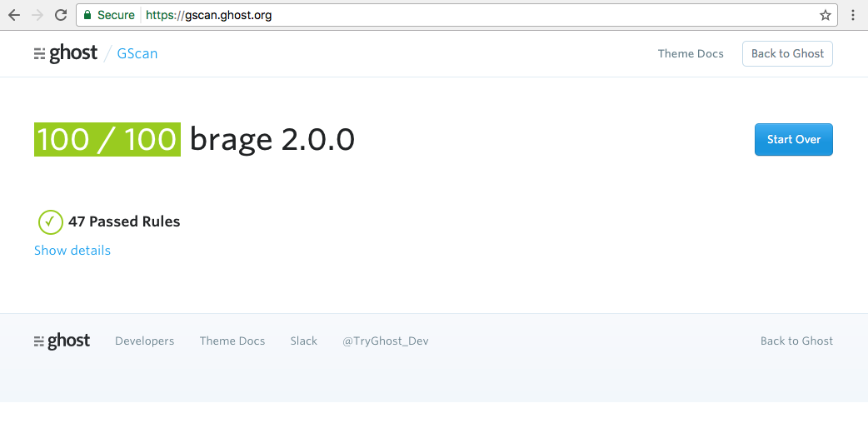Focus the address bar URL field
Viewport: 868px width, 423px height.
pyautogui.click(x=456, y=15)
